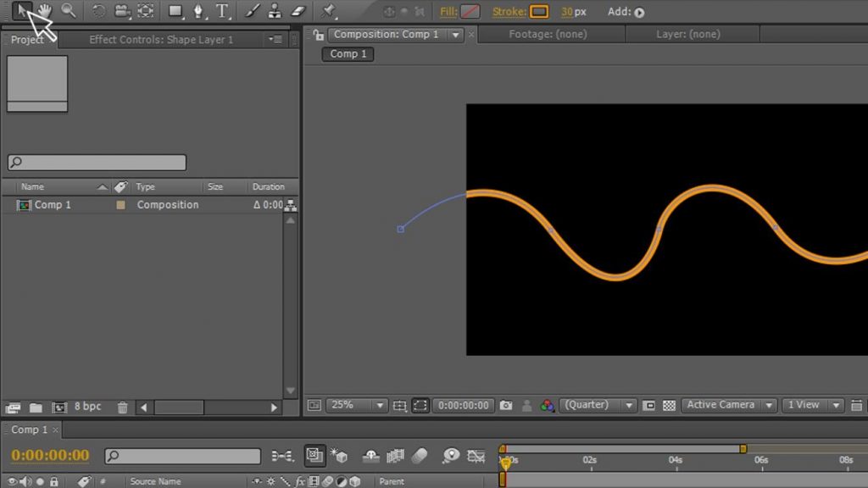
Task: Activate the Zoom tool
Action: point(69,11)
